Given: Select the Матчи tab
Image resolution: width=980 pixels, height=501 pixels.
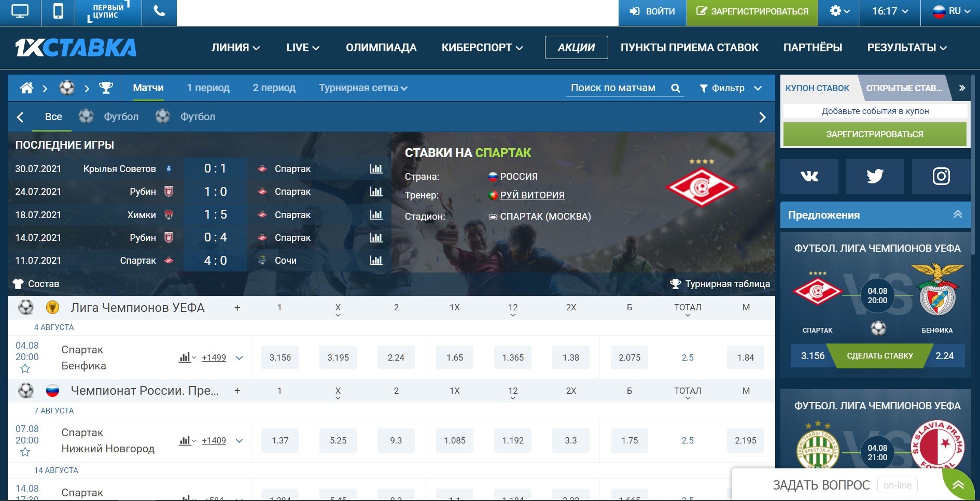Looking at the screenshot, I should (148, 88).
